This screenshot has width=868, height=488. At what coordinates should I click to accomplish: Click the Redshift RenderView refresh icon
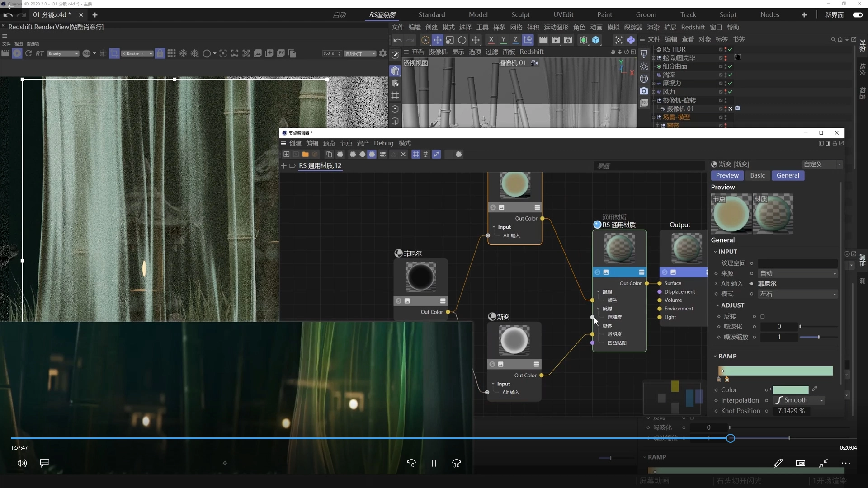point(28,53)
